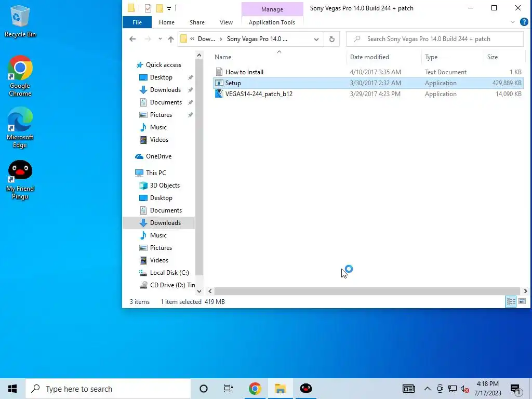Expand the ribbon with chevron arrow
Screen dimensions: 532x399
click(x=513, y=22)
